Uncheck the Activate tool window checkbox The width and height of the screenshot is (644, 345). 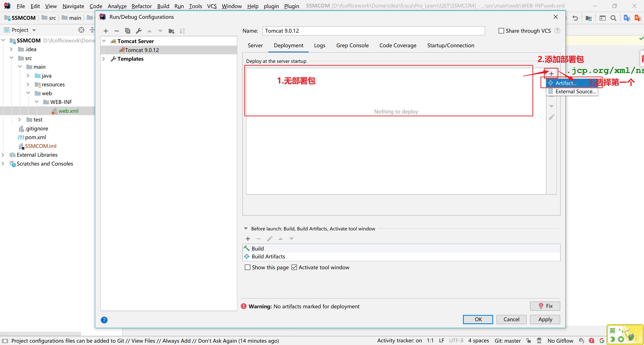point(294,267)
